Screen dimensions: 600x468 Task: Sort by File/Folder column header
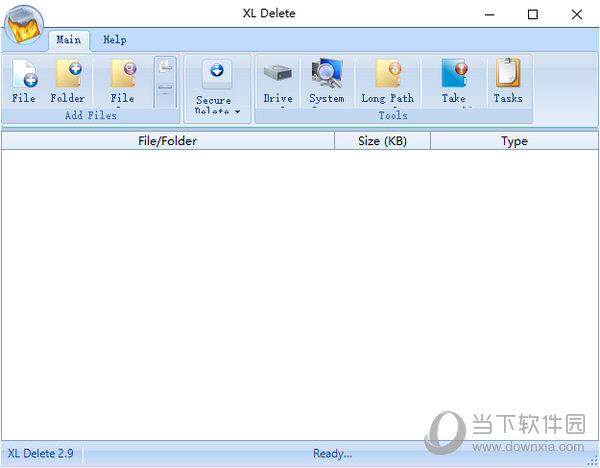click(x=168, y=141)
